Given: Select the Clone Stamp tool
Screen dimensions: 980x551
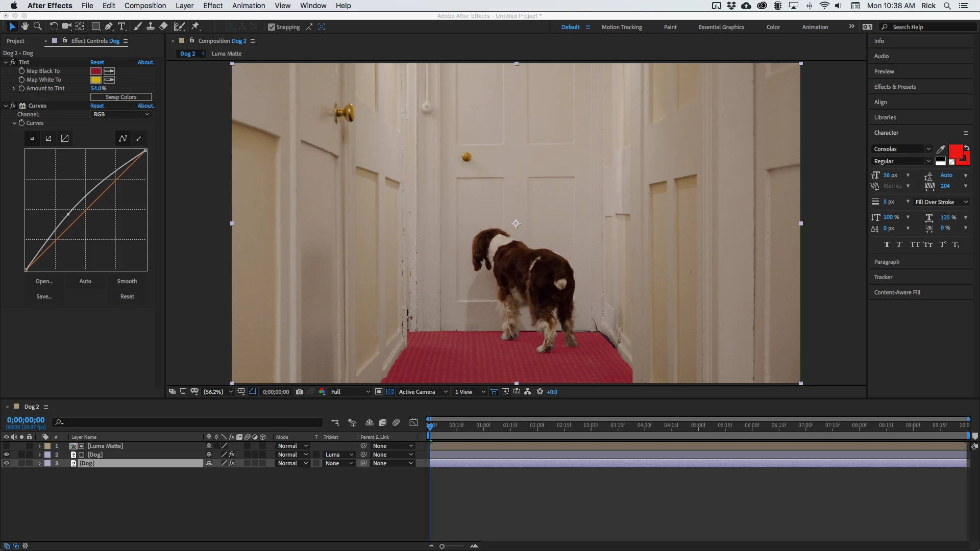Looking at the screenshot, I should point(151,27).
